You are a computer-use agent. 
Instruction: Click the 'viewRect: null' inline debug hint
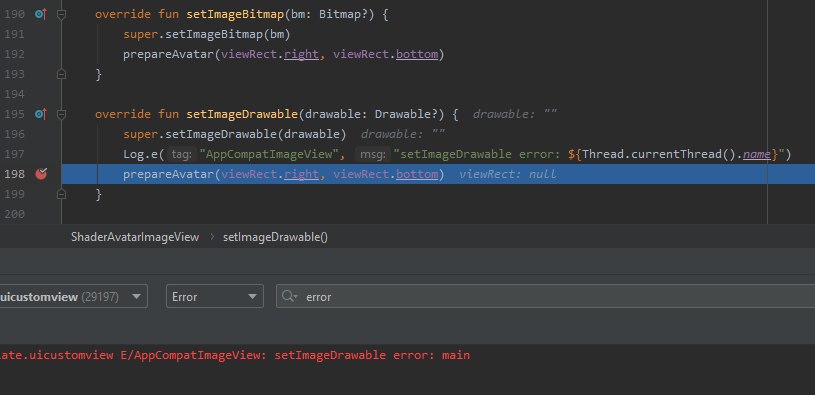point(508,174)
